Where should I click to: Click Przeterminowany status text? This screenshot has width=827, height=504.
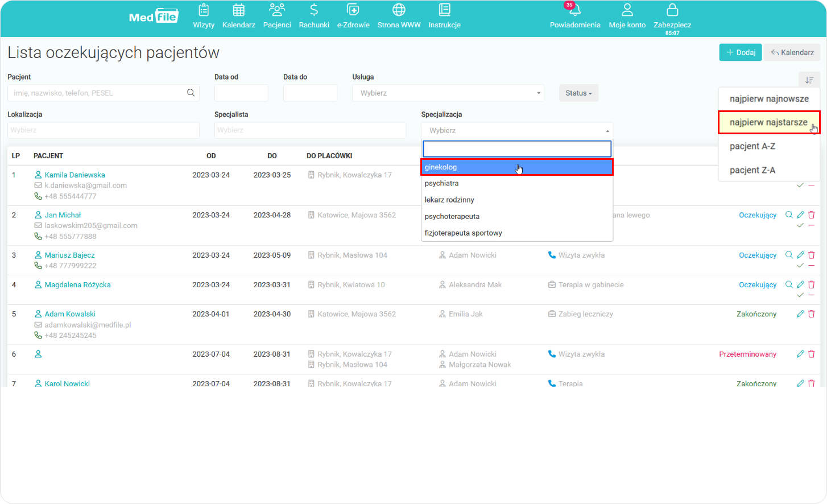click(747, 354)
